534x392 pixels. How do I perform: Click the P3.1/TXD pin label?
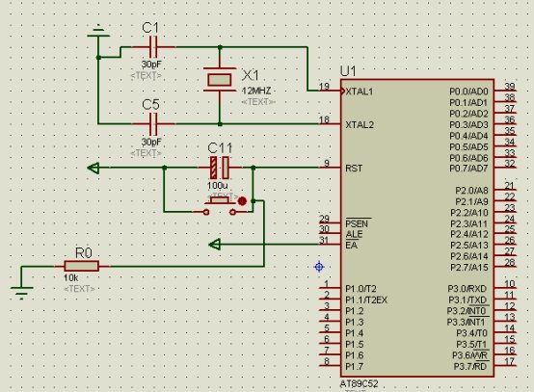[467, 301]
